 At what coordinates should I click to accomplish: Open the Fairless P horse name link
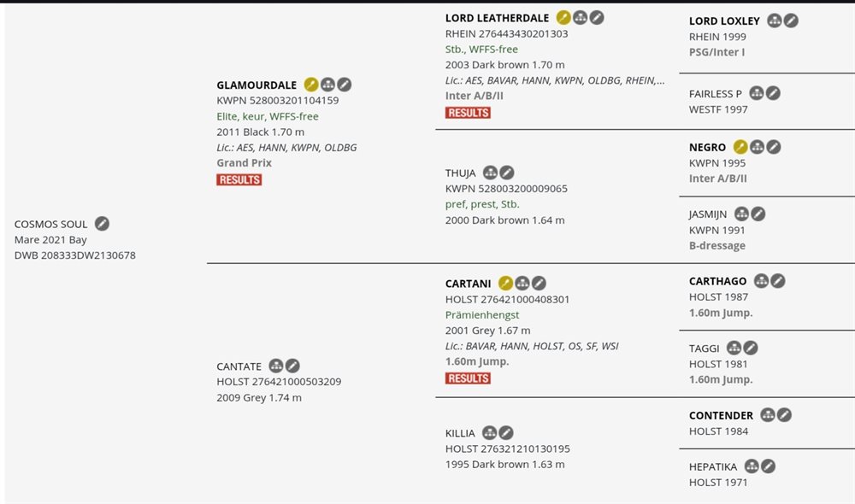pos(716,94)
